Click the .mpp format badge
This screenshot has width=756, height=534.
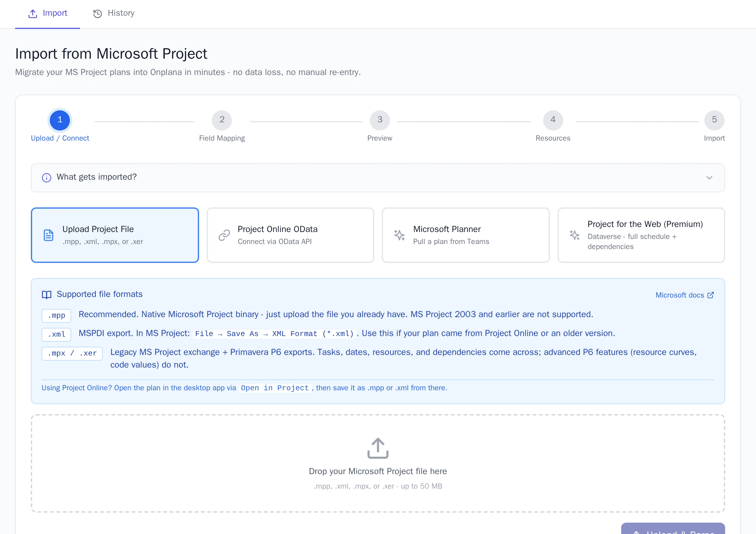56,316
